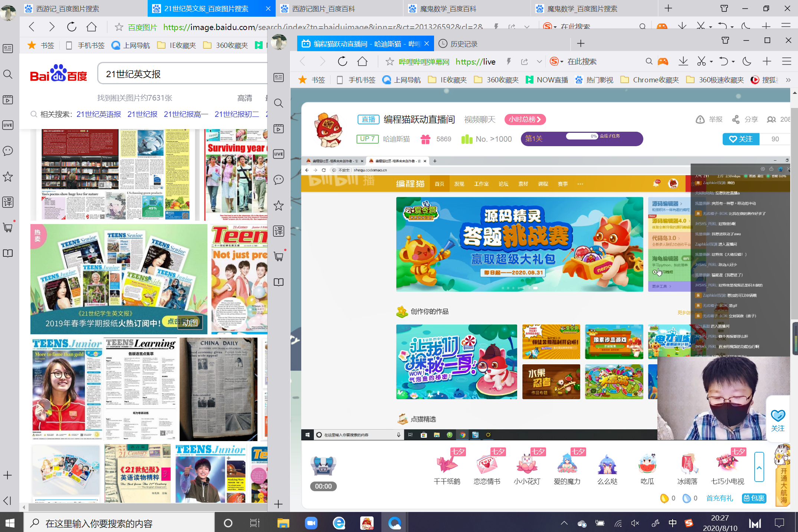
Task: Open downloads in the front browser window toolbar
Action: click(683, 62)
